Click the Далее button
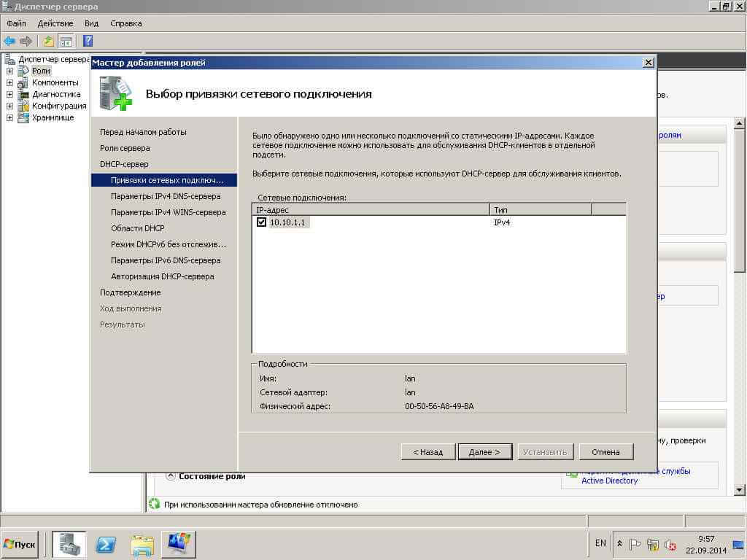 (x=484, y=452)
